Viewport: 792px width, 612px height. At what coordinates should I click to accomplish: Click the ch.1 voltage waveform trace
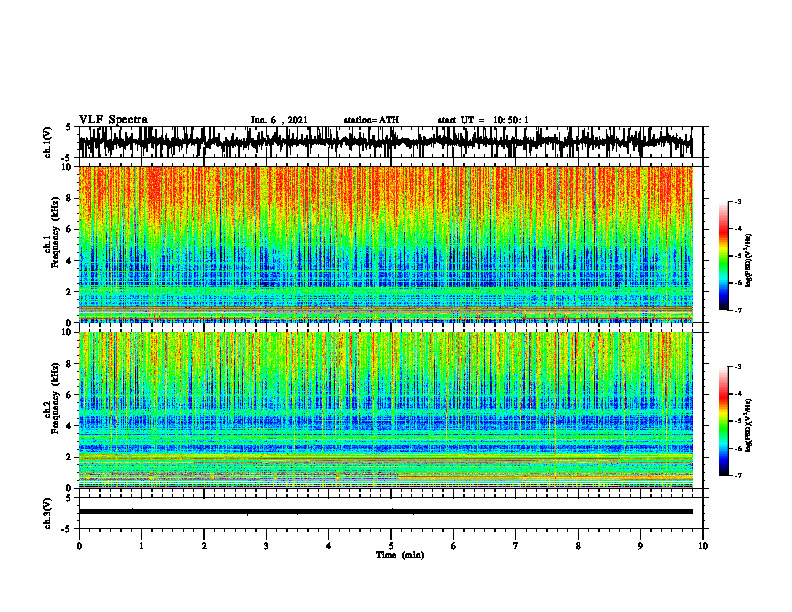385,142
